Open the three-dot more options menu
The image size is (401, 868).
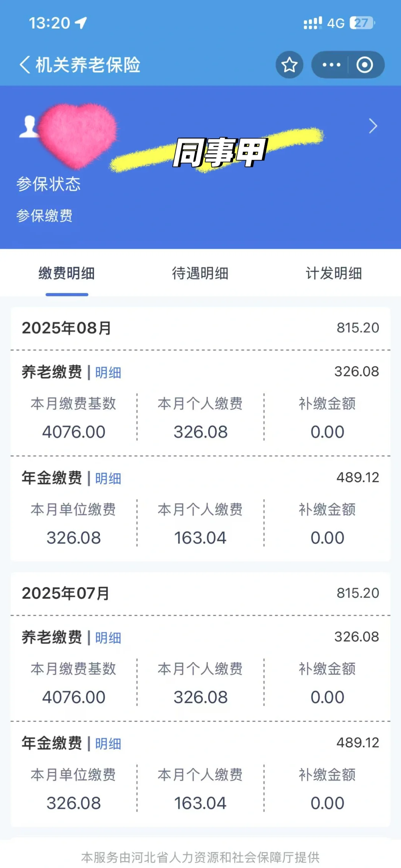(331, 65)
